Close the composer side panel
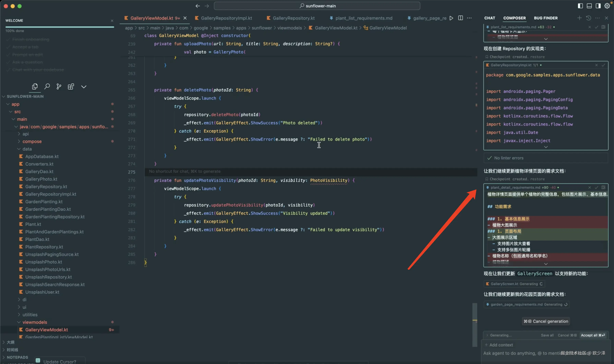 click(606, 18)
